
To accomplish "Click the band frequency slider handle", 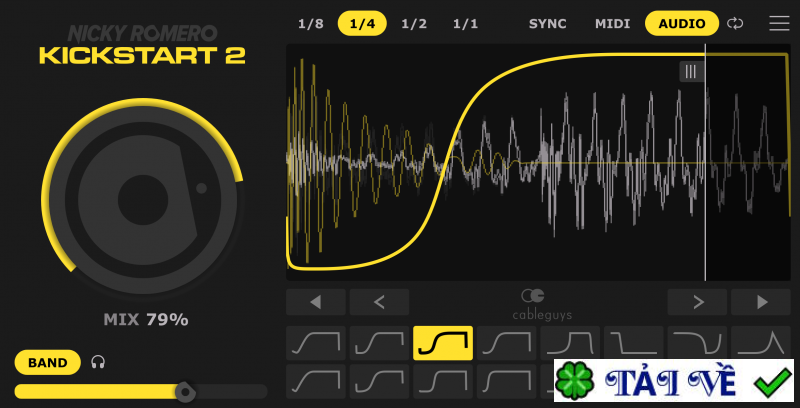I will click(x=185, y=392).
